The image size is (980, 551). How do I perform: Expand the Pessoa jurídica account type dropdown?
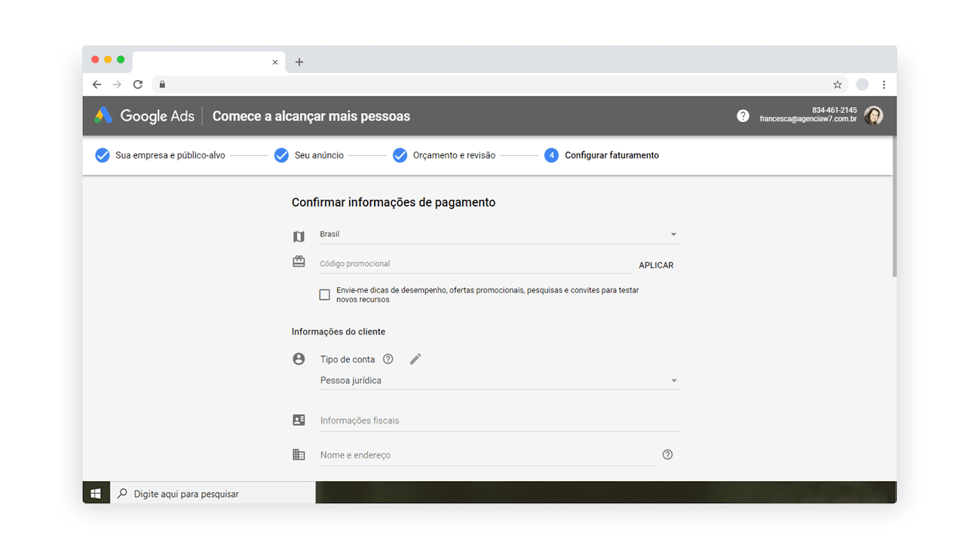coord(500,380)
